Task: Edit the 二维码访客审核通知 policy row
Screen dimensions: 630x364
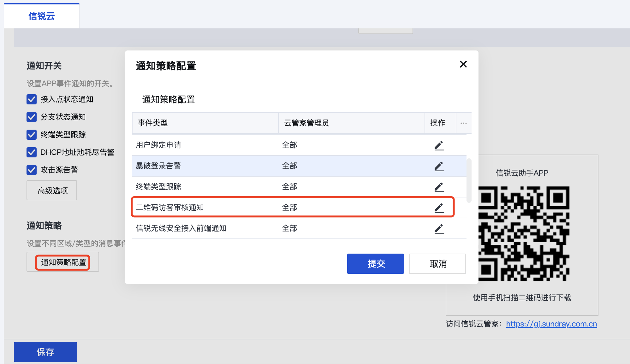Action: click(x=439, y=208)
